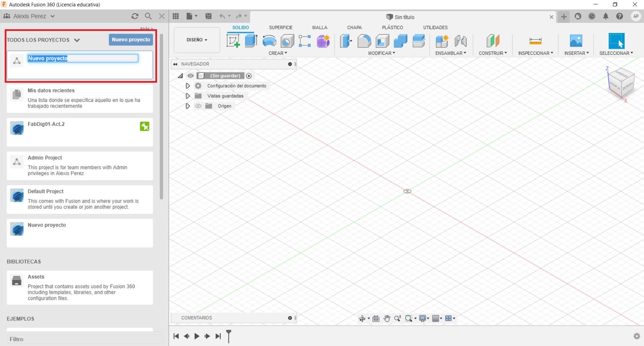This screenshot has width=644, height=346.
Task: Toggle the data panel grid icon
Action: click(176, 16)
